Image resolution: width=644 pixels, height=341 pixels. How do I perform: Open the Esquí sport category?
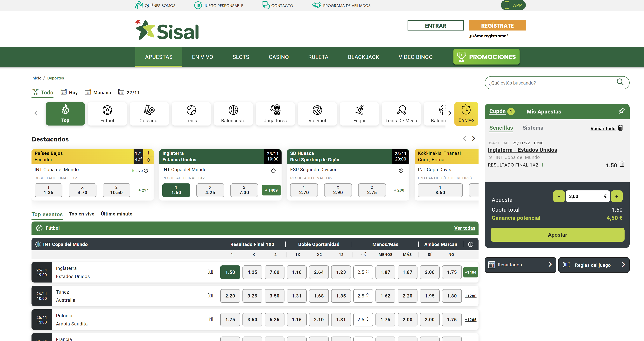pos(359,114)
